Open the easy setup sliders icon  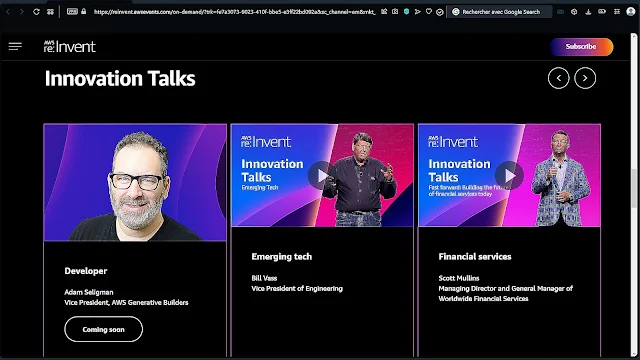tap(617, 12)
